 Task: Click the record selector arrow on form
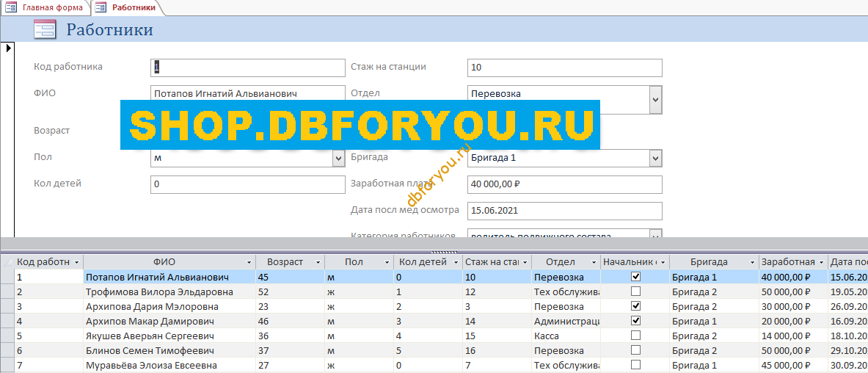[x=9, y=48]
